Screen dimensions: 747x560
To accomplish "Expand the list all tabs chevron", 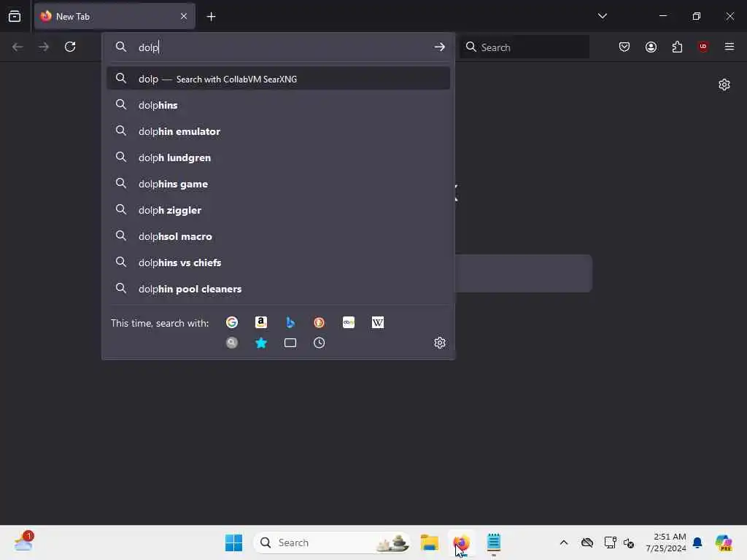I will 603,16.
